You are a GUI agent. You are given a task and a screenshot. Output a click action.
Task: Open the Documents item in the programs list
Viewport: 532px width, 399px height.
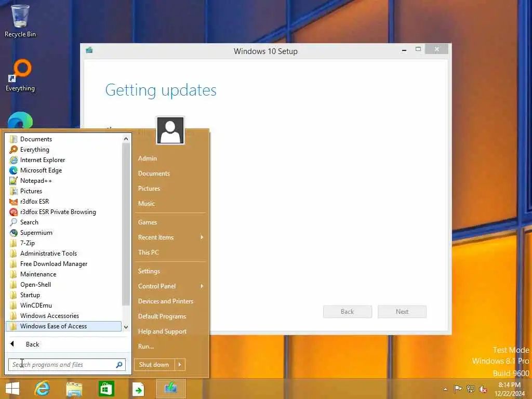[64, 139]
